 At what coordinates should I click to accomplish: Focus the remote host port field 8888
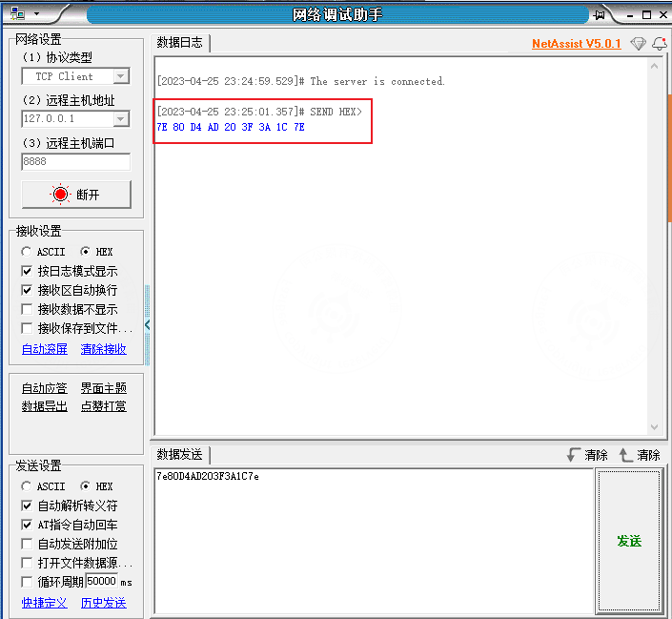tap(75, 162)
